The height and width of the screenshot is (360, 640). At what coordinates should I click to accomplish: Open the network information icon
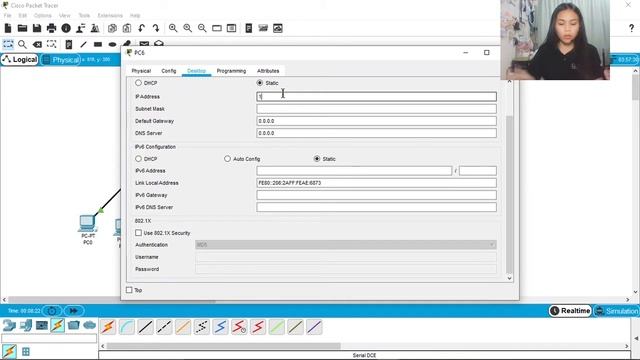[66, 28]
